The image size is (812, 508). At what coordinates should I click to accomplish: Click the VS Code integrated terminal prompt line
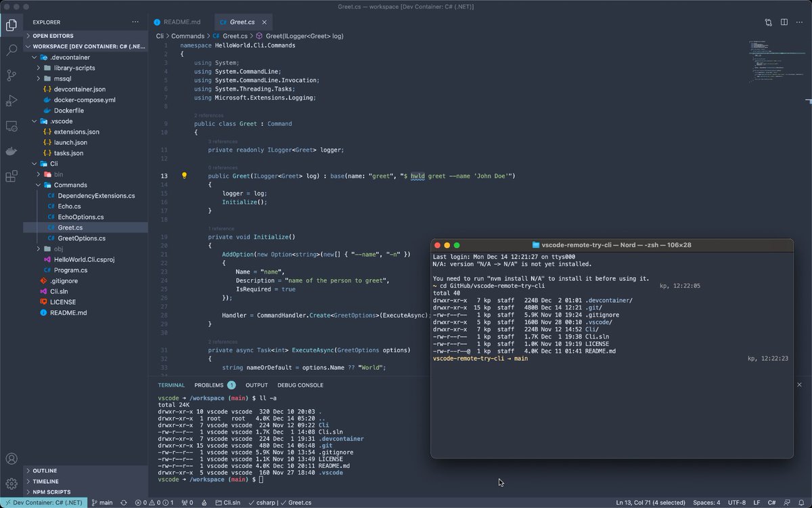coord(210,479)
